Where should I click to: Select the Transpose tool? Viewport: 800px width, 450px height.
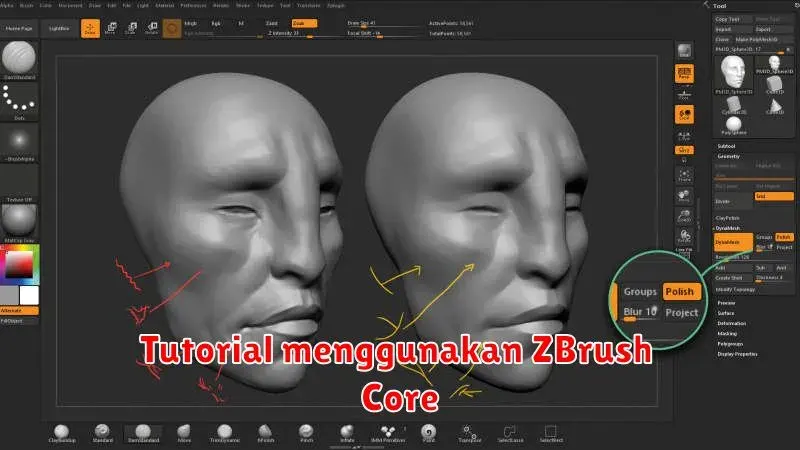(469, 434)
